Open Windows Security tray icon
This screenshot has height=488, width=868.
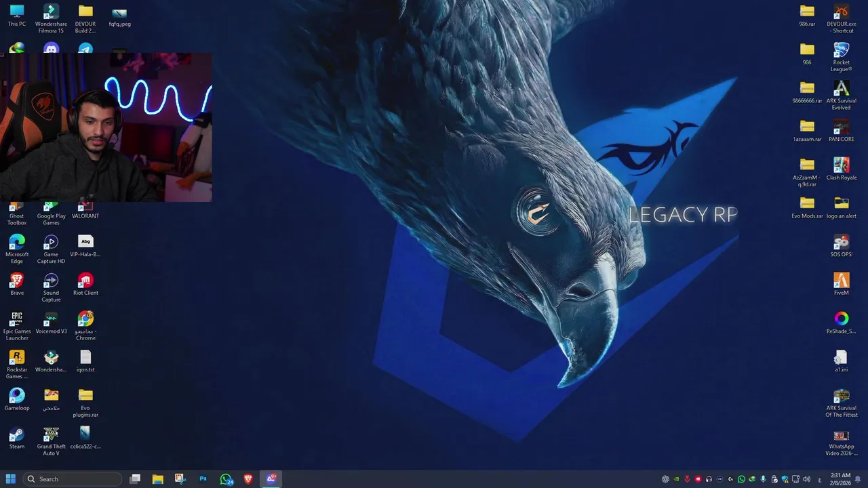(785, 479)
